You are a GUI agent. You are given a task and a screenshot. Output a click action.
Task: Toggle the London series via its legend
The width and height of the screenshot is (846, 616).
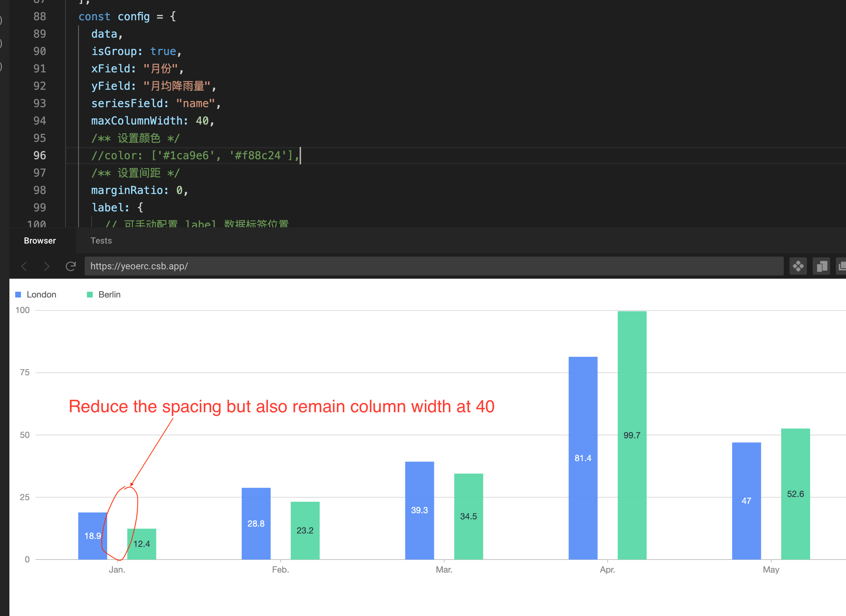click(x=41, y=294)
